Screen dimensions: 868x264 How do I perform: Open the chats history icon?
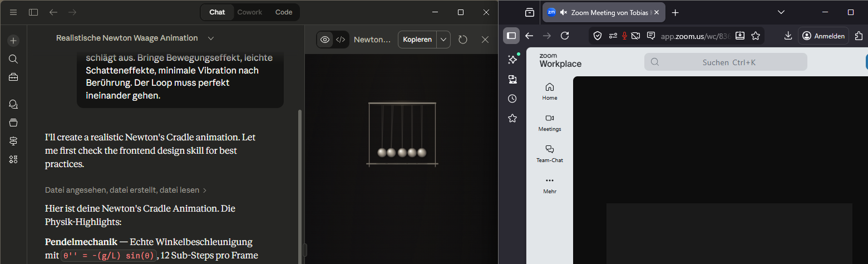click(x=13, y=104)
